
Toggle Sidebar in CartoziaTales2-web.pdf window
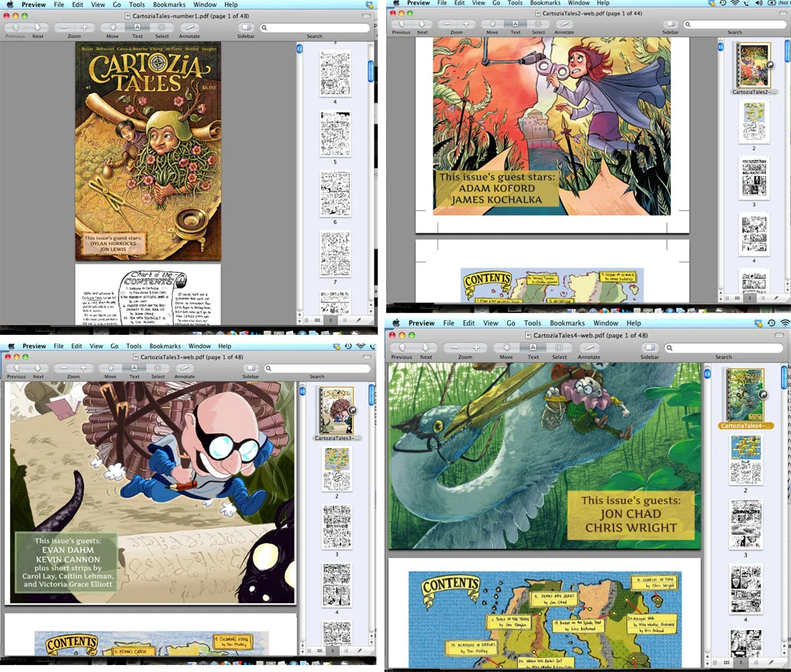coord(671,24)
